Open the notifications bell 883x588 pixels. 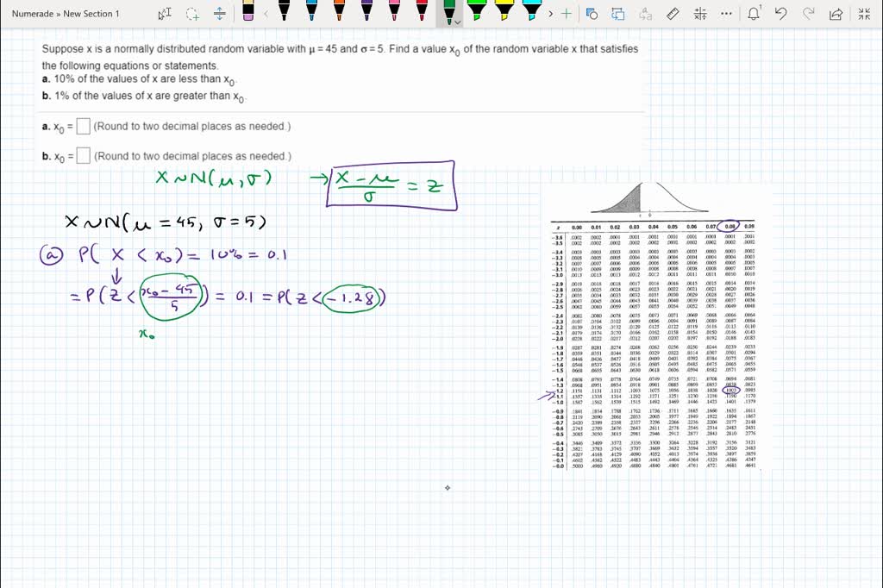(x=755, y=14)
